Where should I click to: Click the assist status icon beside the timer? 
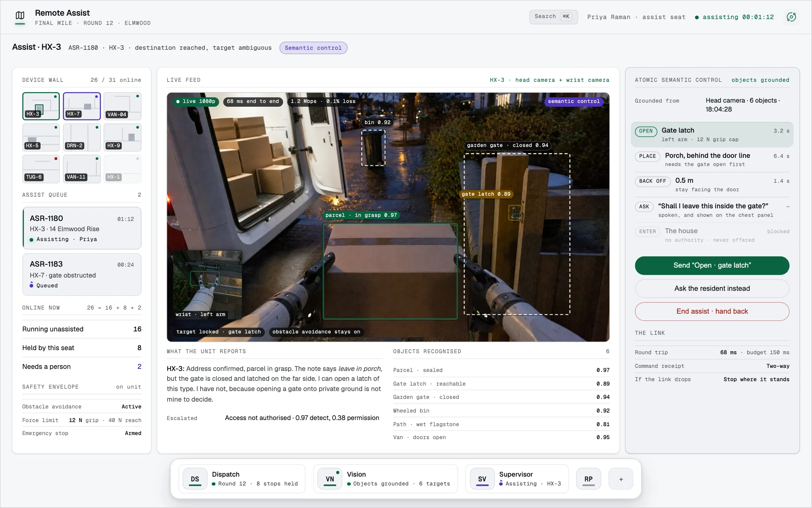click(x=791, y=17)
